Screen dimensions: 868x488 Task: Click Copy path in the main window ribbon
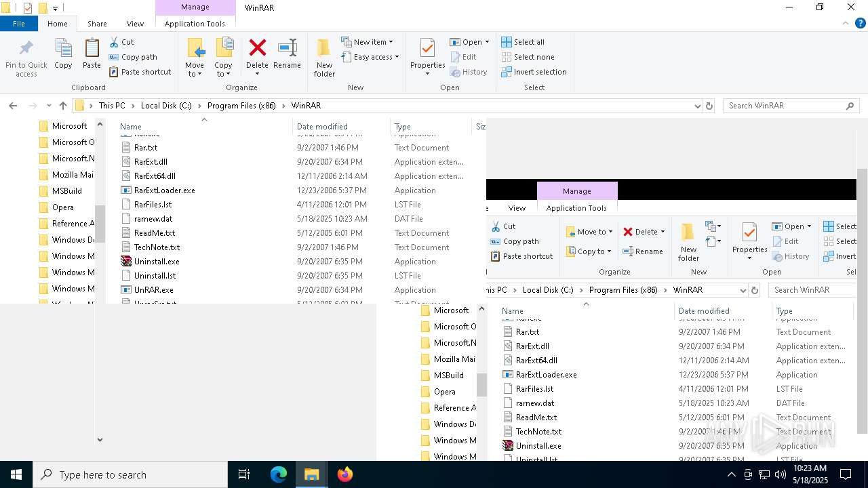[x=133, y=57]
